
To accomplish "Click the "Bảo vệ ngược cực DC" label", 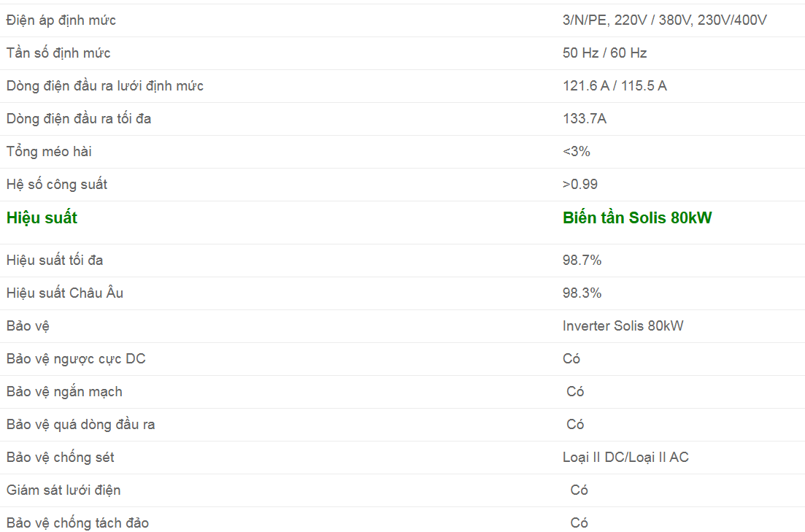I will tap(76, 359).
